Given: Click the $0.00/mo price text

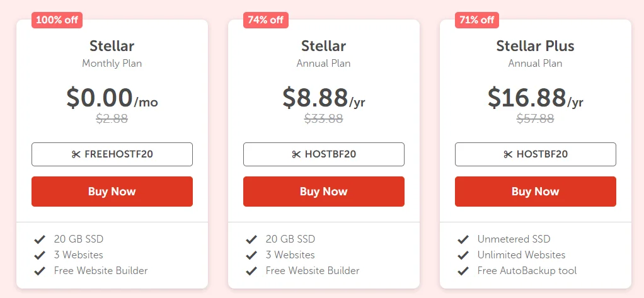Looking at the screenshot, I should tap(112, 98).
